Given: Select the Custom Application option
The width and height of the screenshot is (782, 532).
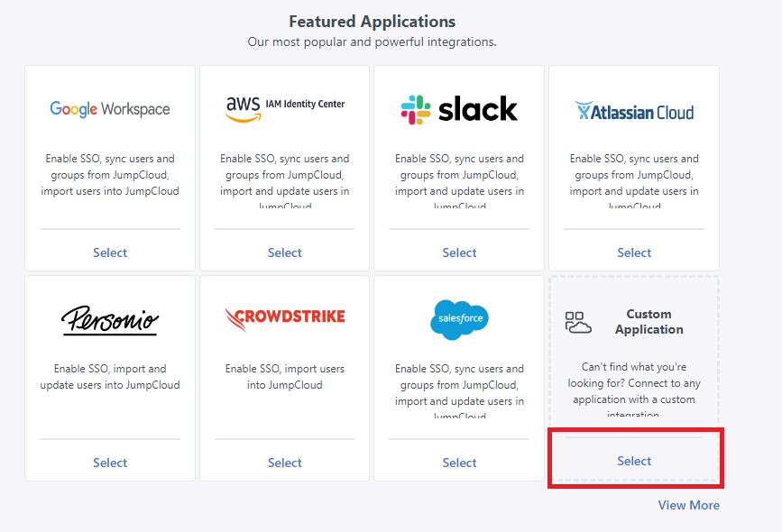Looking at the screenshot, I should tap(634, 461).
